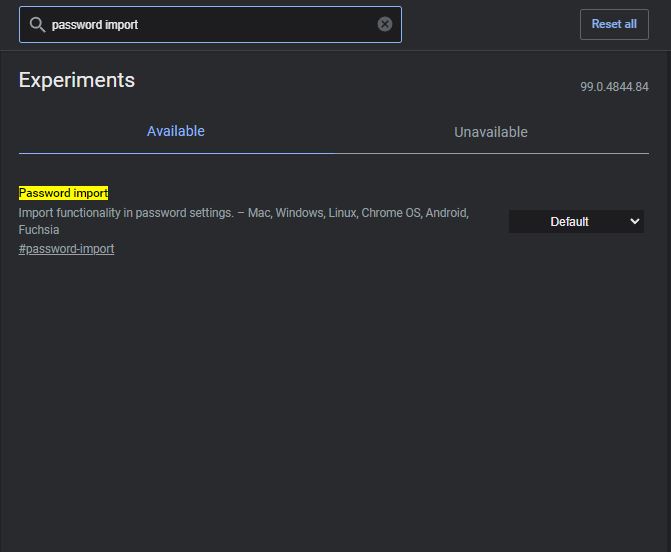
Task: Expand the chevron arrow beside Default
Action: 635,221
